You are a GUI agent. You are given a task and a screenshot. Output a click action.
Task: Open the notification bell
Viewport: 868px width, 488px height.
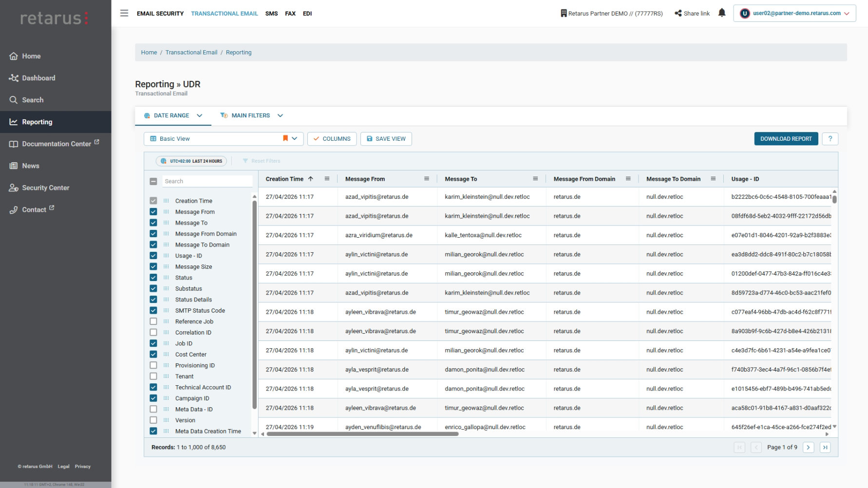pyautogui.click(x=722, y=13)
